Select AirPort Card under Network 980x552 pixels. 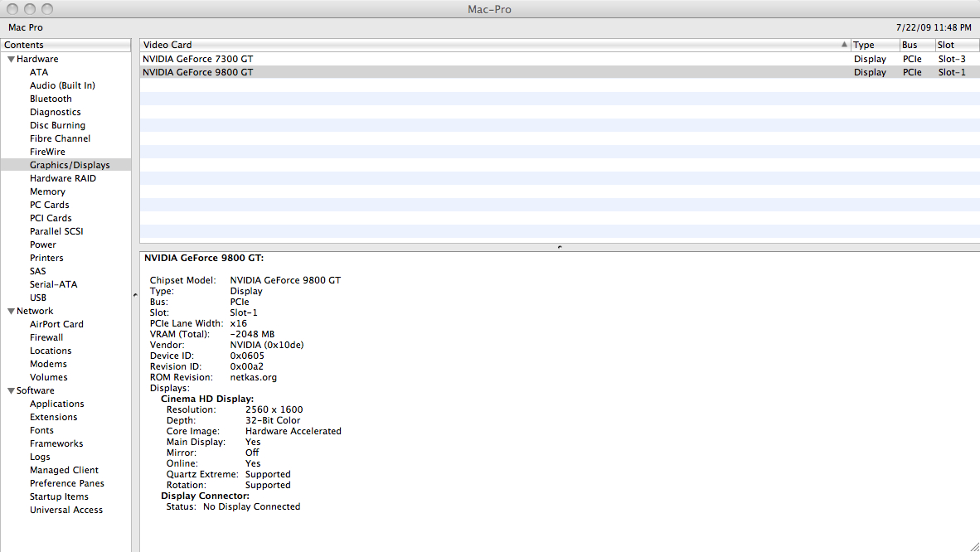pyautogui.click(x=57, y=324)
